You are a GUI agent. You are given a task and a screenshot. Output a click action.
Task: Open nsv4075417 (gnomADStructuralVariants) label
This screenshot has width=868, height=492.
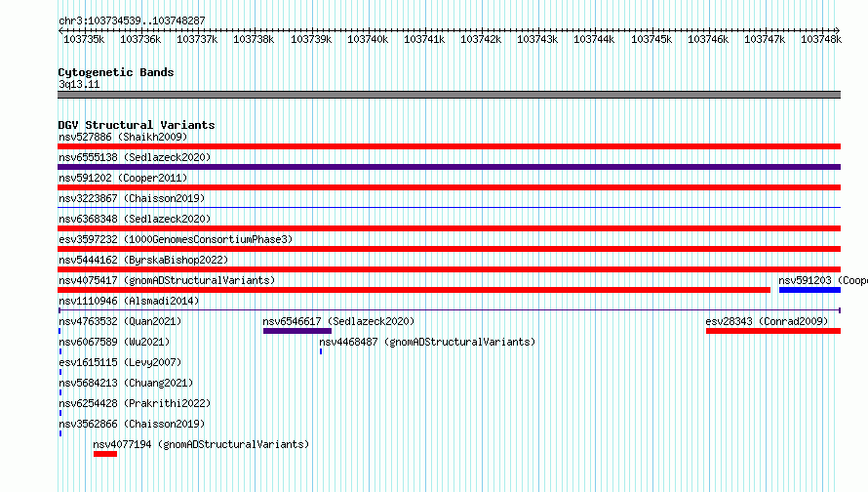(x=167, y=280)
